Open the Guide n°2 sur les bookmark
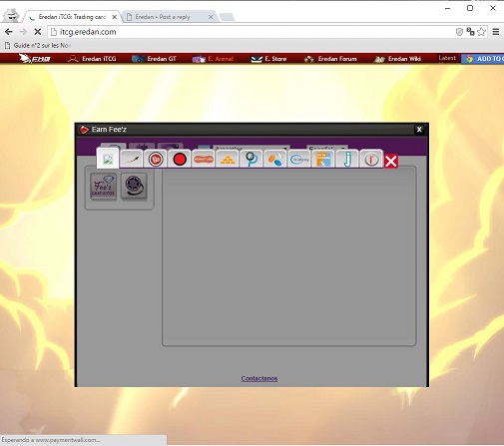 click(x=38, y=46)
